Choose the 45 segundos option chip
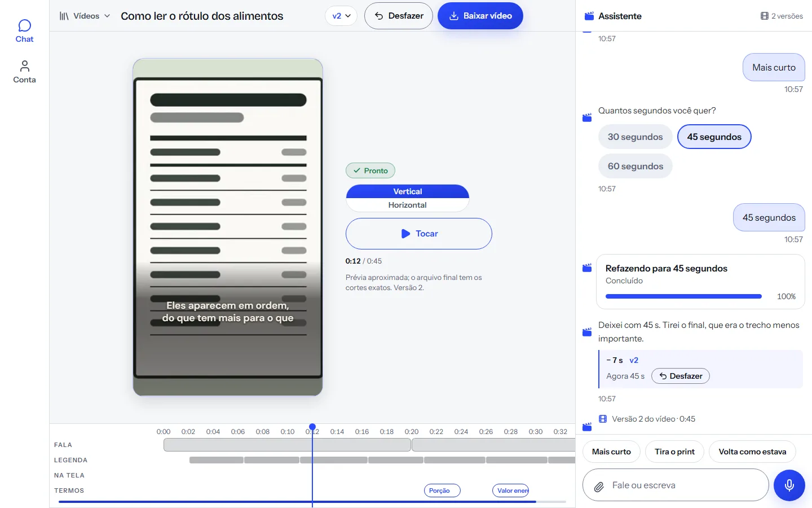812x508 pixels. [x=714, y=137]
